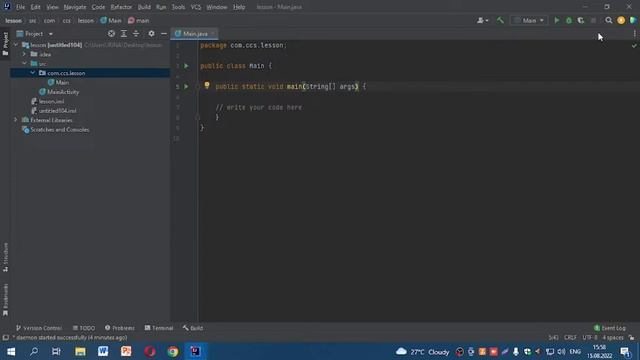The width and height of the screenshot is (640, 360).
Task: Open the Event Log
Action: [x=610, y=328]
